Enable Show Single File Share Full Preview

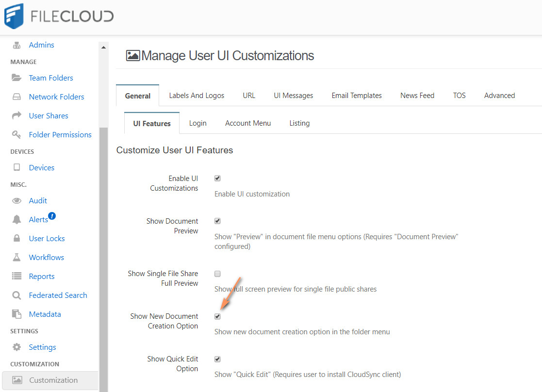[x=217, y=274]
